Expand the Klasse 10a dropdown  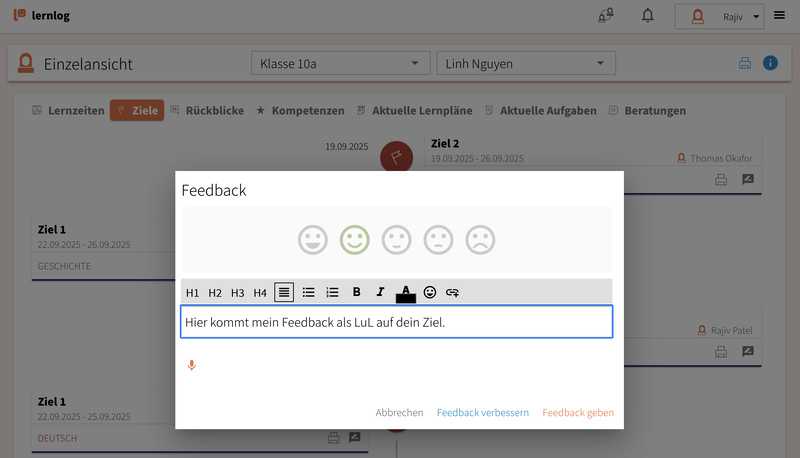pos(340,64)
